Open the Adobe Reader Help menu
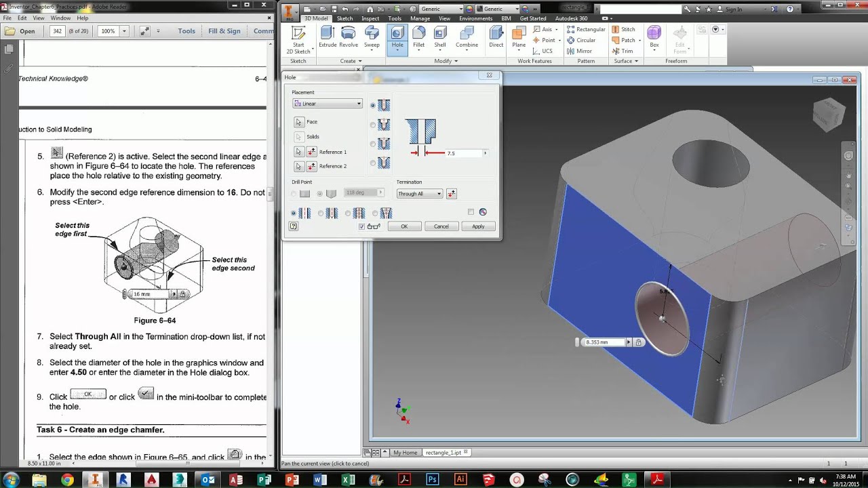The image size is (868, 488). click(x=82, y=18)
